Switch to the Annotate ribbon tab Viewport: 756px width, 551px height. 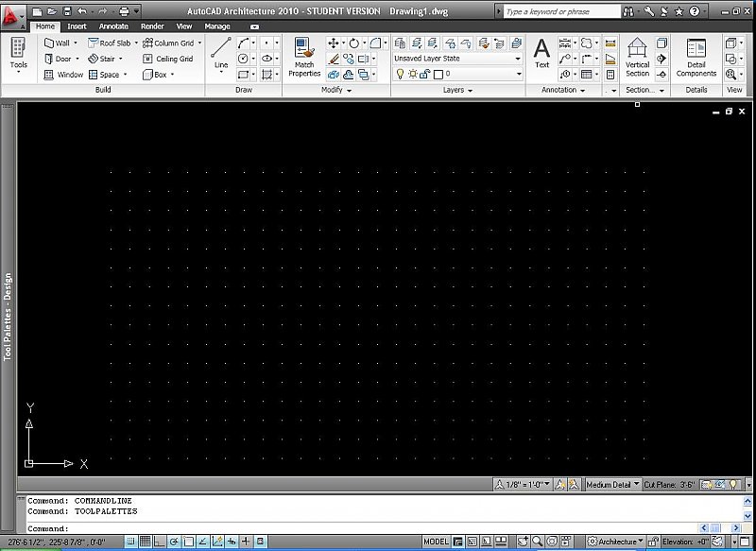113,26
